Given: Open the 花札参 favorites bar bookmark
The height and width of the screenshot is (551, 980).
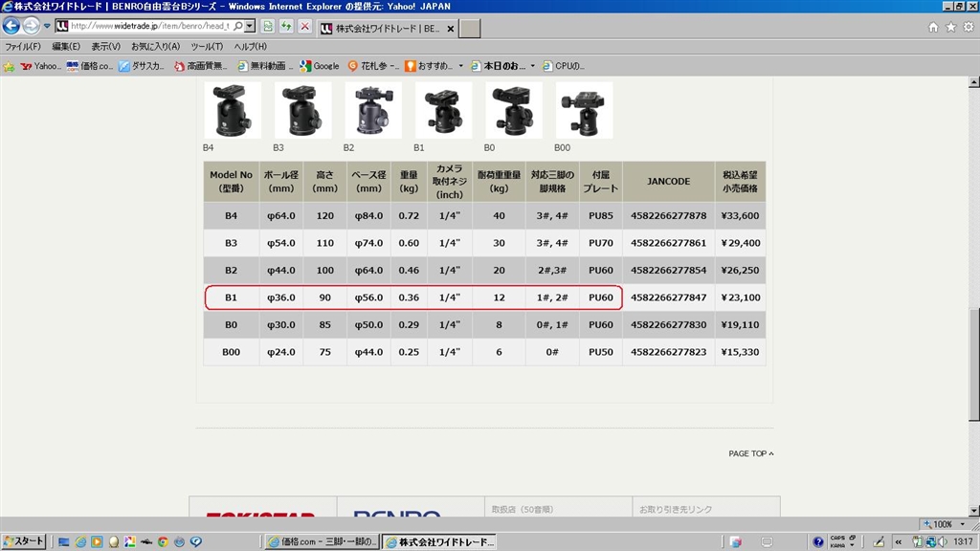Looking at the screenshot, I should click(x=373, y=66).
